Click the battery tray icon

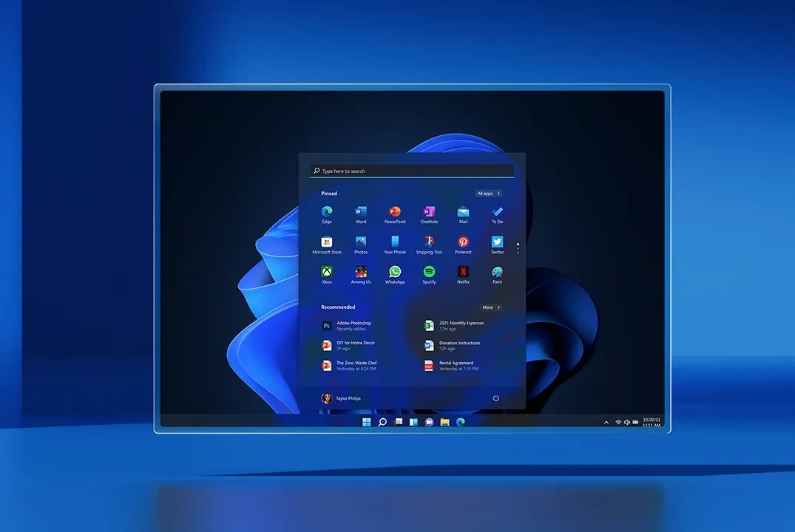point(636,422)
